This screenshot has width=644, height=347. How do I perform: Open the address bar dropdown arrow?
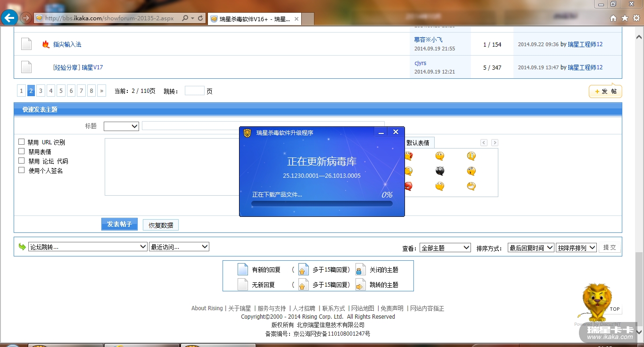[192, 18]
